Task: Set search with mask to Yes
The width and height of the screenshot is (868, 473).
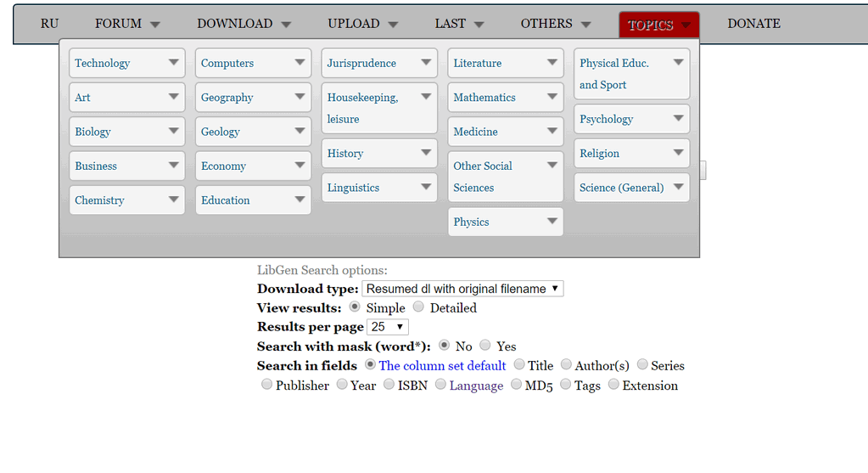Action: coord(485,346)
